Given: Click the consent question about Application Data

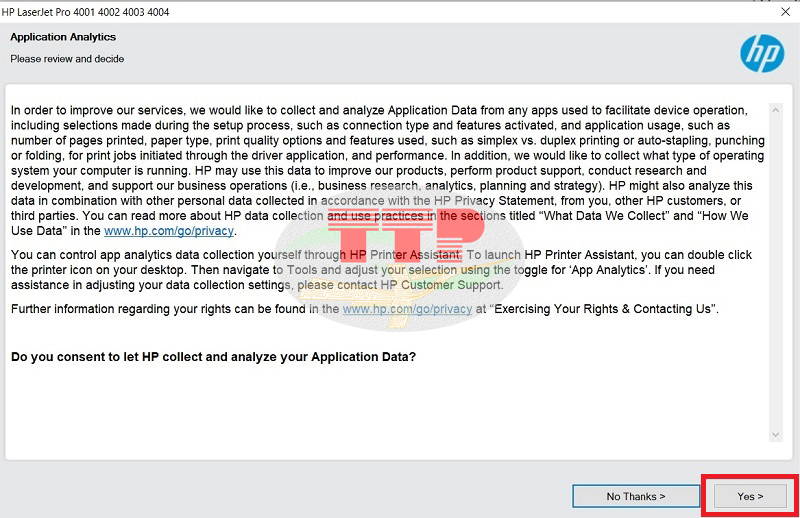Looking at the screenshot, I should pos(213,357).
